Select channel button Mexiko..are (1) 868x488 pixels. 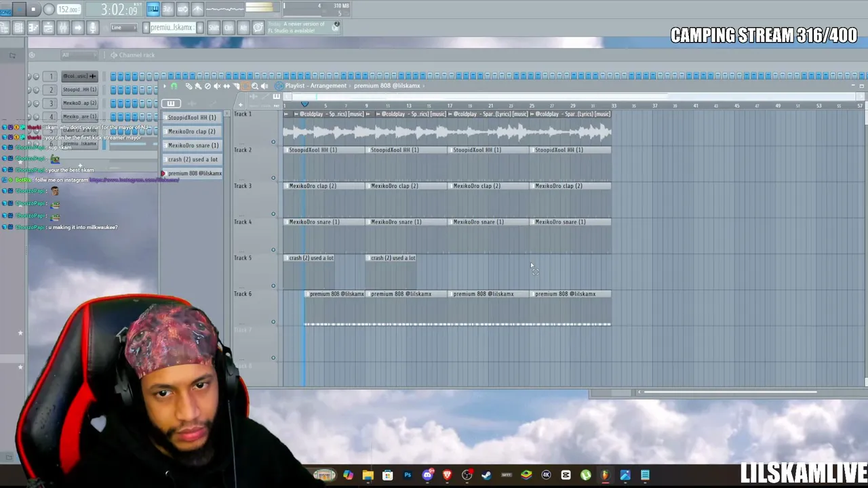click(80, 117)
